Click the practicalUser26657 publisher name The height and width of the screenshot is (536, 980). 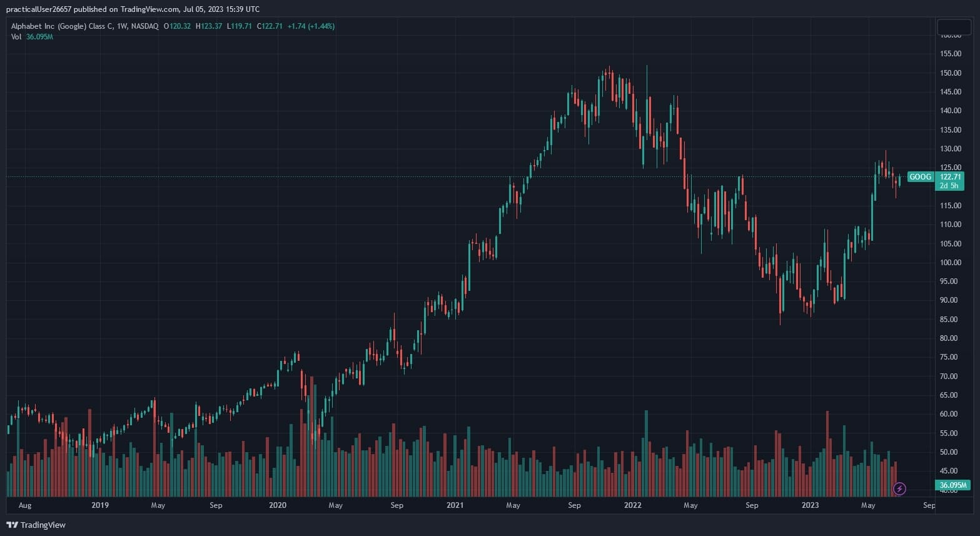click(39, 9)
